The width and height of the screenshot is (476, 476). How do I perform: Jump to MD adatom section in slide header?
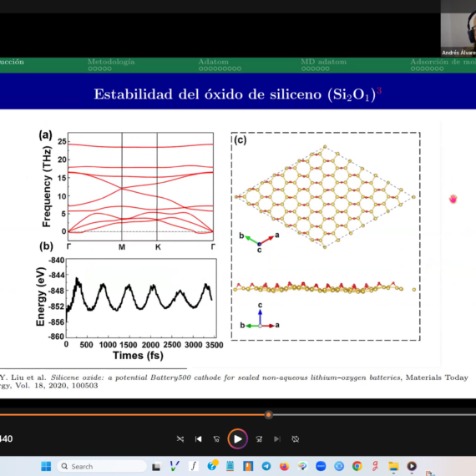pyautogui.click(x=324, y=62)
